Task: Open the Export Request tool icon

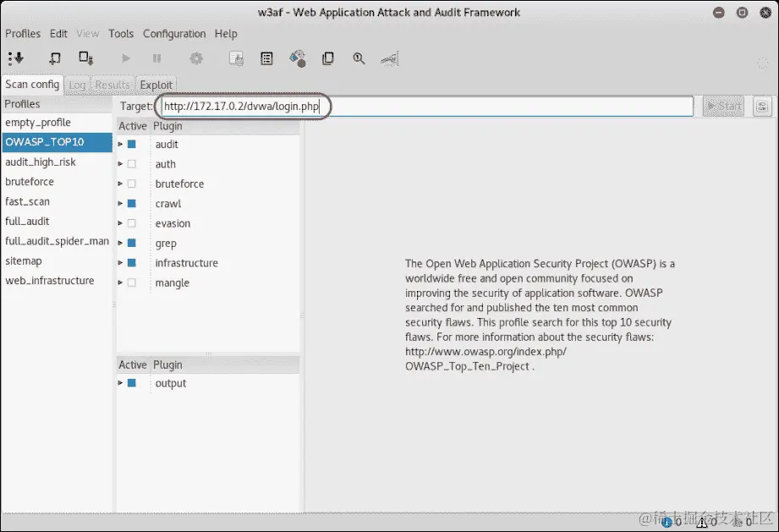Action: click(328, 58)
